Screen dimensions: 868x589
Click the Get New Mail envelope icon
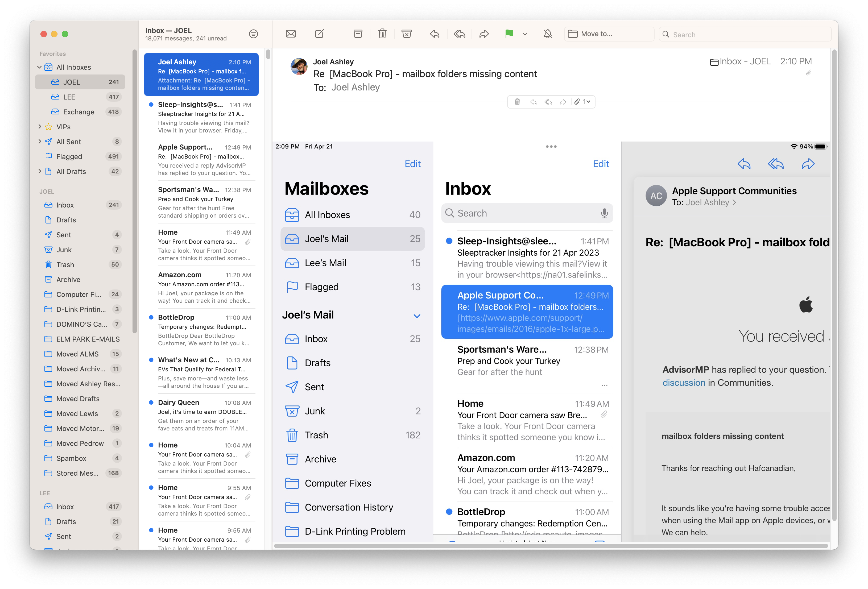[291, 34]
